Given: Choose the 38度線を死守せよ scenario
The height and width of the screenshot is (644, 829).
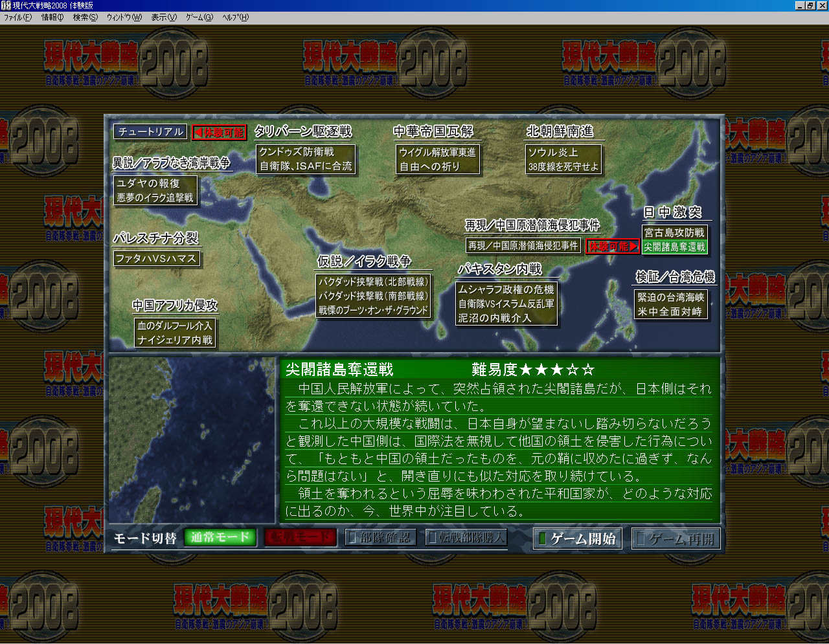Looking at the screenshot, I should point(563,166).
